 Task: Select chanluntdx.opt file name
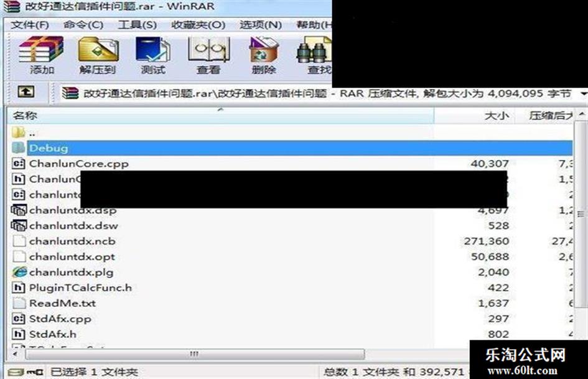coord(72,256)
